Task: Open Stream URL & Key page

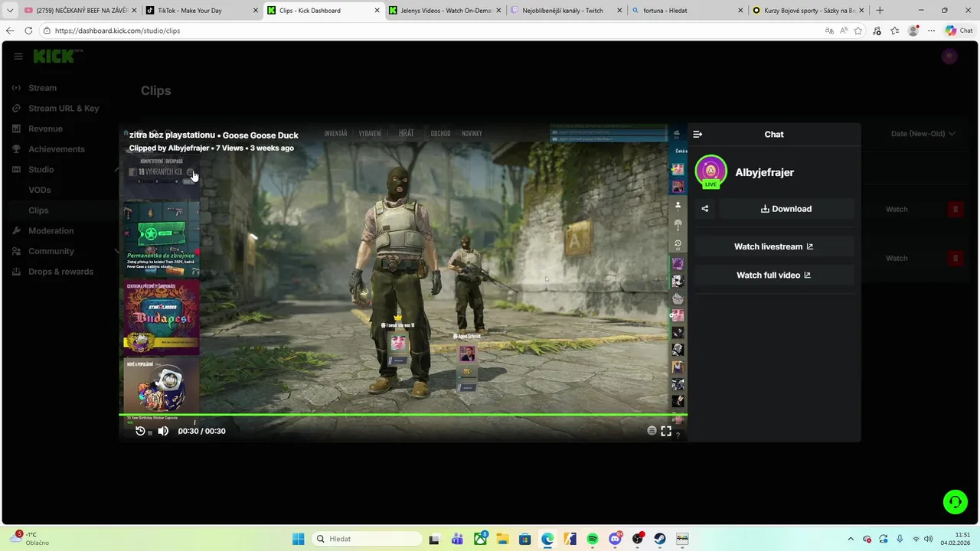Action: coord(64,108)
